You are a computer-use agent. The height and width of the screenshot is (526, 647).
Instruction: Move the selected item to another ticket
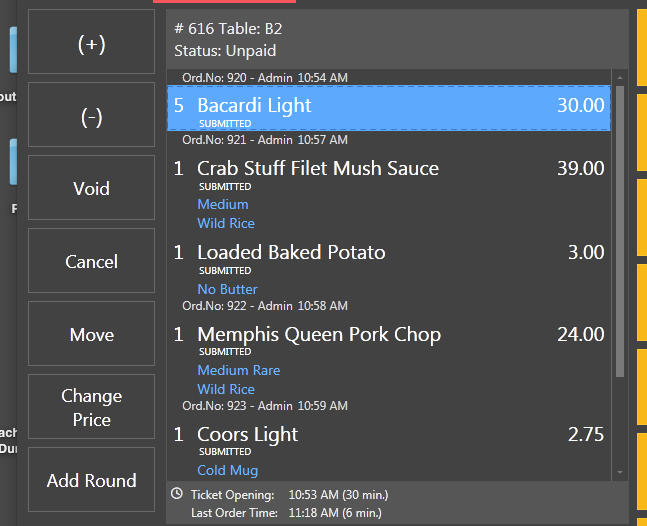pyautogui.click(x=91, y=334)
